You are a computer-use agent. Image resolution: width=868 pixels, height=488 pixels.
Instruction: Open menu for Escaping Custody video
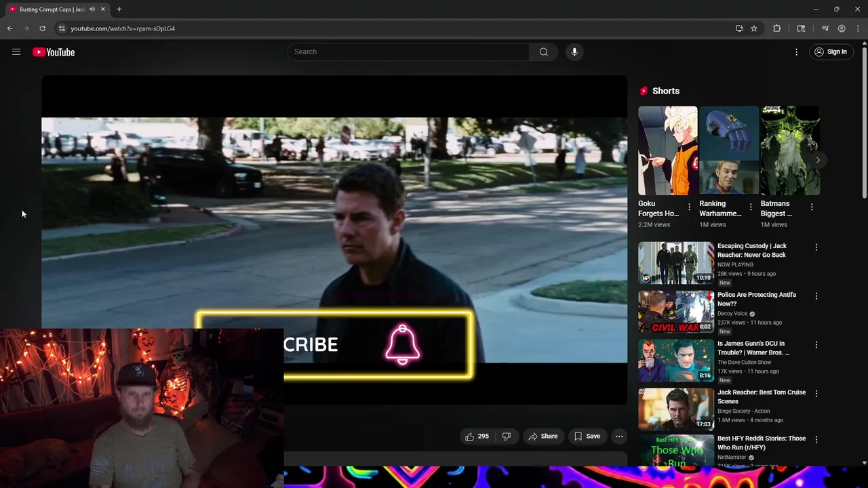coord(816,247)
